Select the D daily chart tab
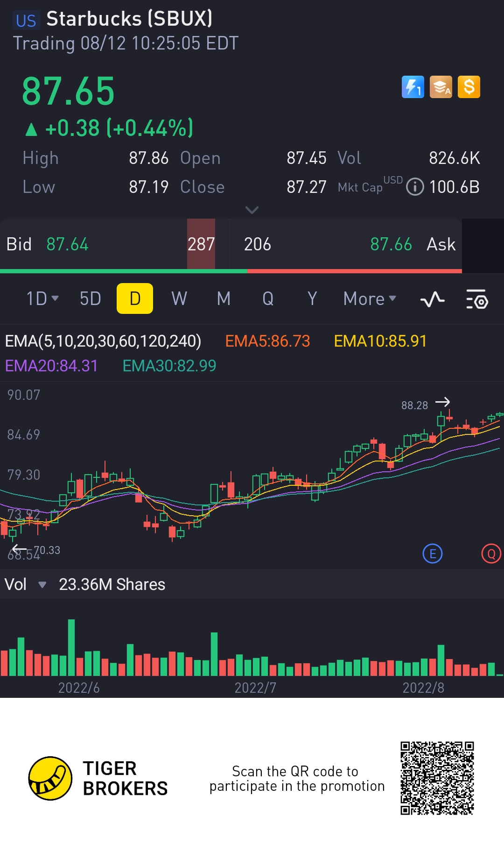Image resolution: width=504 pixels, height=859 pixels. point(135,298)
